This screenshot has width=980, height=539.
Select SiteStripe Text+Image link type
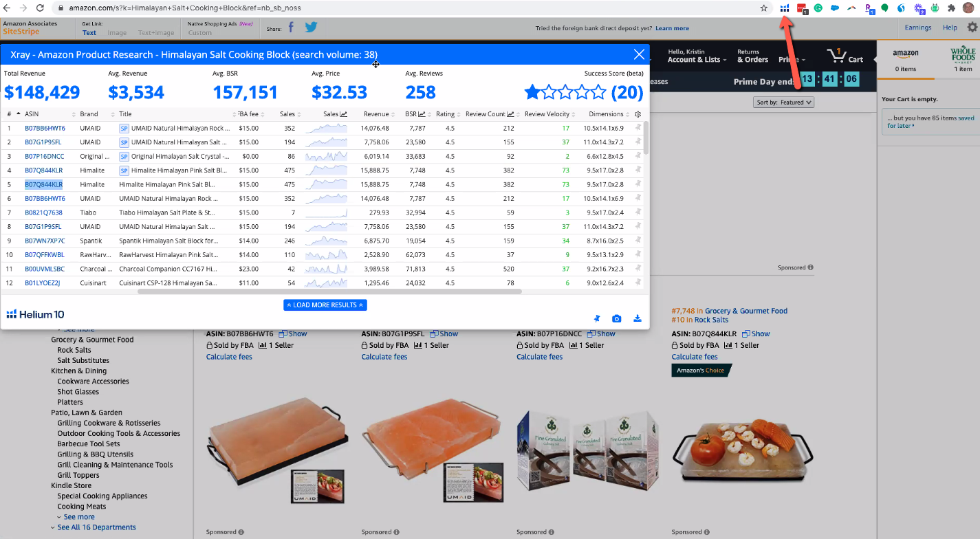[x=156, y=32]
